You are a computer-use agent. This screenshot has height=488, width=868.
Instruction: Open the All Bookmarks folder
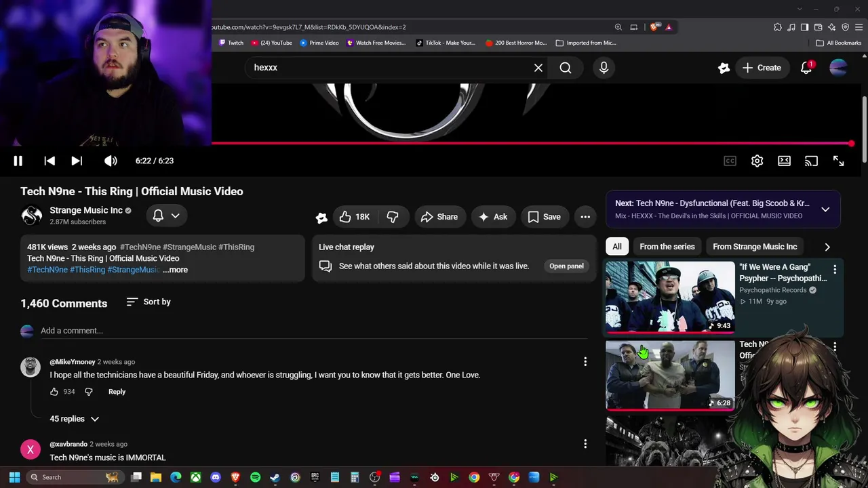838,43
